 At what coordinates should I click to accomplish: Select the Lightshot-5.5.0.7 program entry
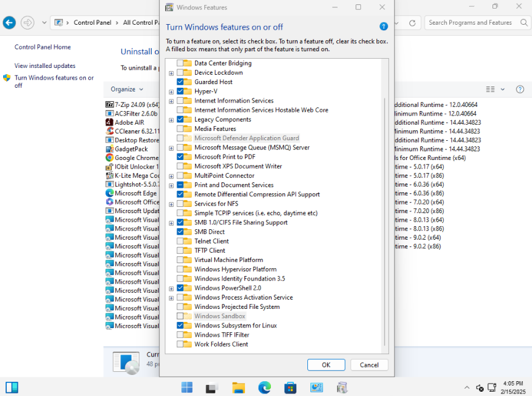(x=132, y=184)
